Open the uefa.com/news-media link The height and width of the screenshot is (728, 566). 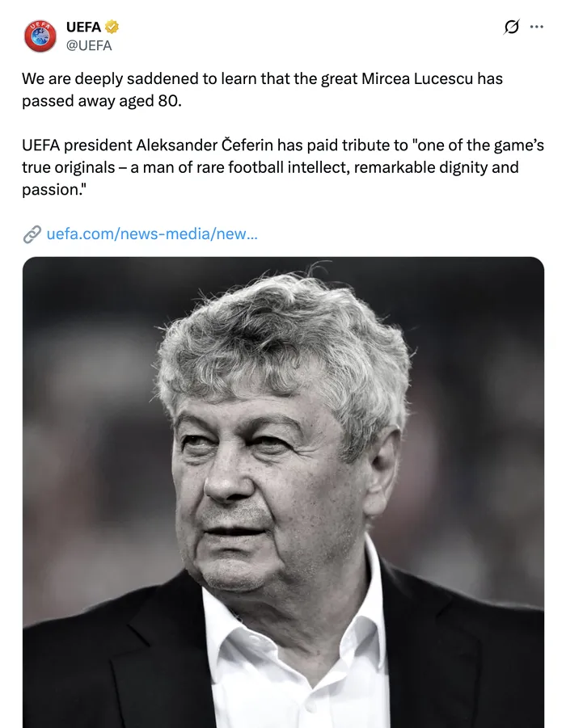(x=152, y=234)
